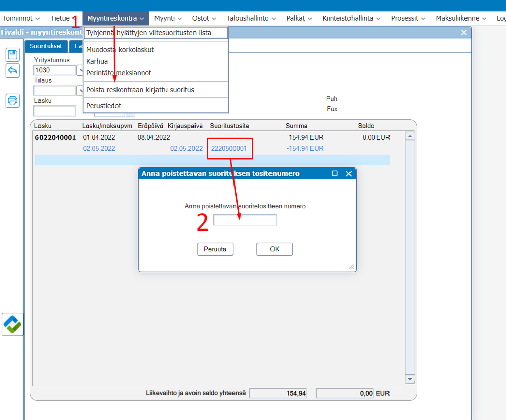Select Poista reskontraan kirjattu suoritus
Screen dimensions: 506x420
pos(155,90)
